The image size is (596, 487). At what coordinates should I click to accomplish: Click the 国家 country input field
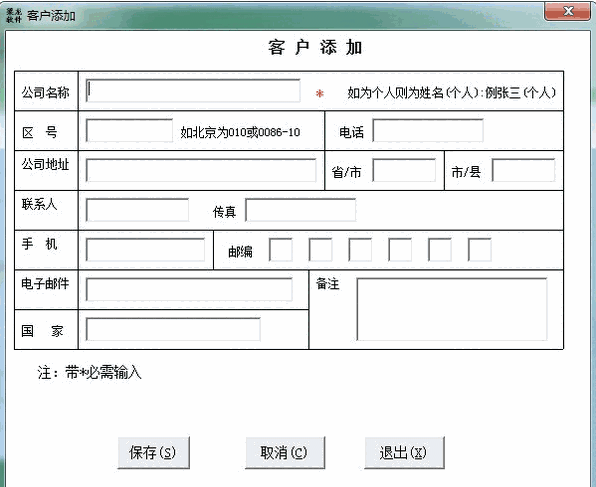pyautogui.click(x=173, y=329)
